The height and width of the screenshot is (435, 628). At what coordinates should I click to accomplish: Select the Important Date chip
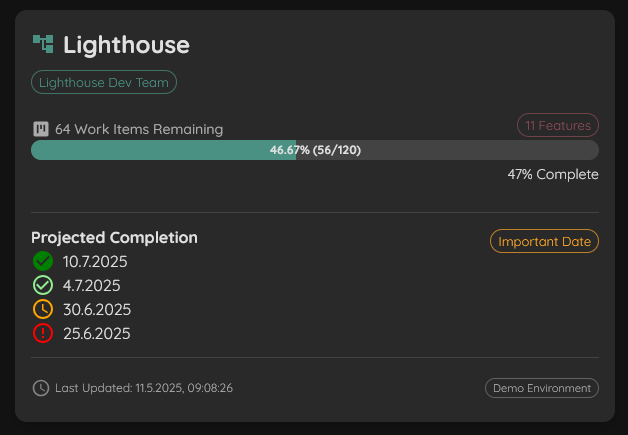[x=544, y=241]
